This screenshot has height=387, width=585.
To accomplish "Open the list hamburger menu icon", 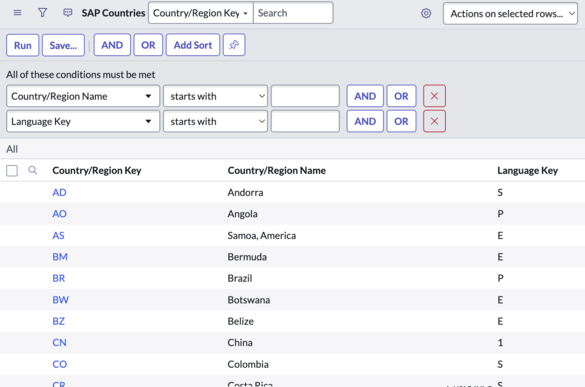I will tap(17, 13).
